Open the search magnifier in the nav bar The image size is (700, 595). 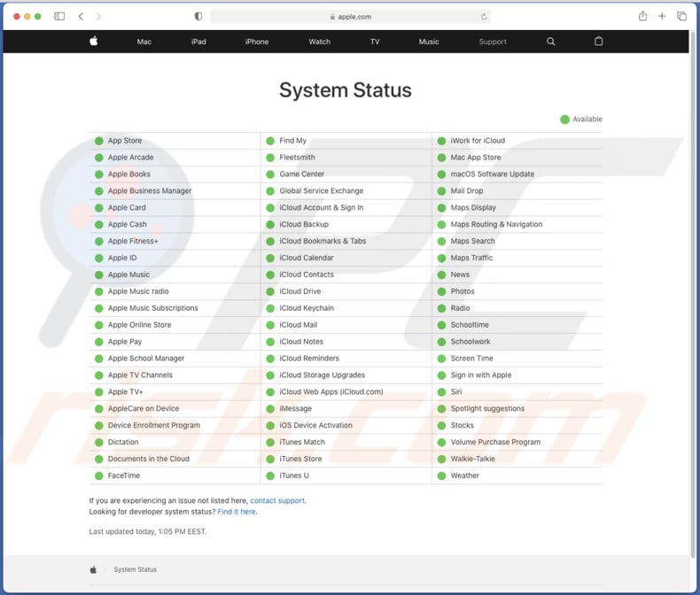551,42
